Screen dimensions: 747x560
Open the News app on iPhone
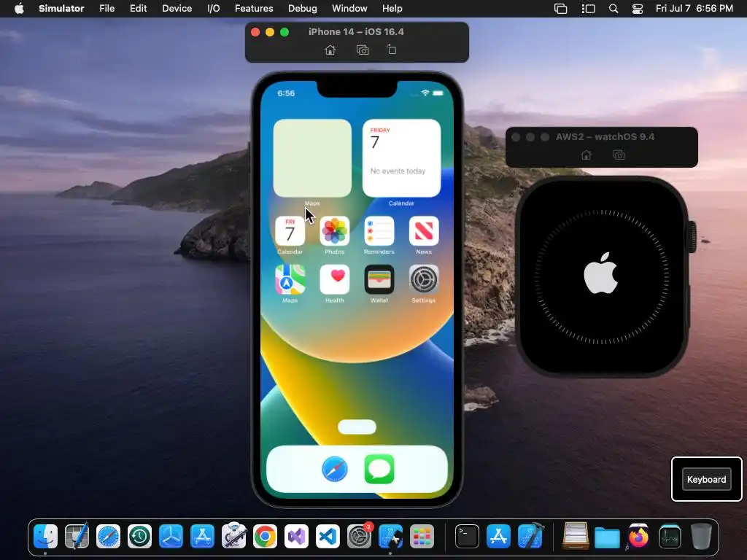click(x=424, y=231)
